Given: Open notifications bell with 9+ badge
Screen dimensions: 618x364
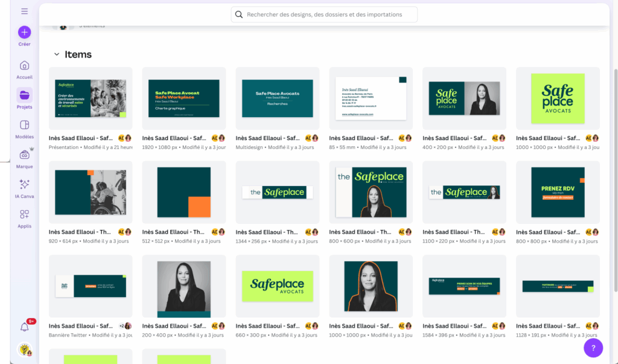Looking at the screenshot, I should click(24, 327).
